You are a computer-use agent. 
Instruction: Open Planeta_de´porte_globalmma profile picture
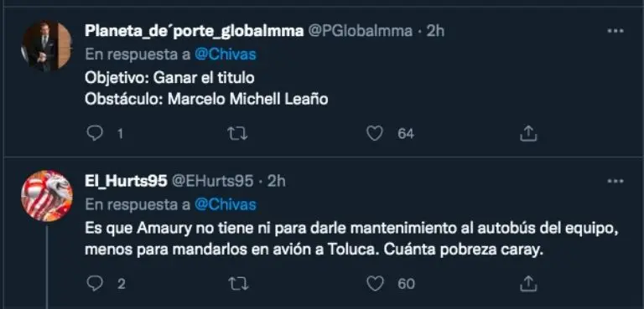pyautogui.click(x=47, y=46)
